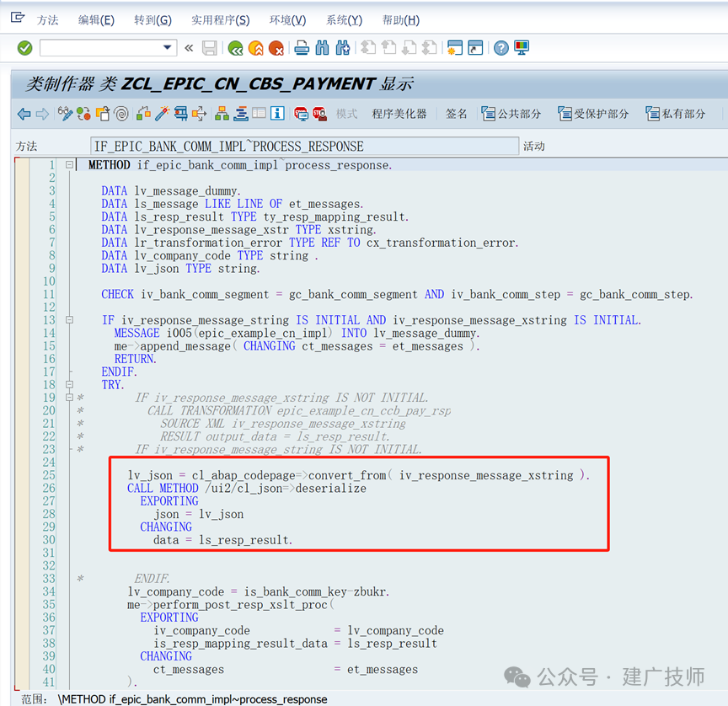Open the 环境(V) menu
The height and width of the screenshot is (706, 728).
288,20
